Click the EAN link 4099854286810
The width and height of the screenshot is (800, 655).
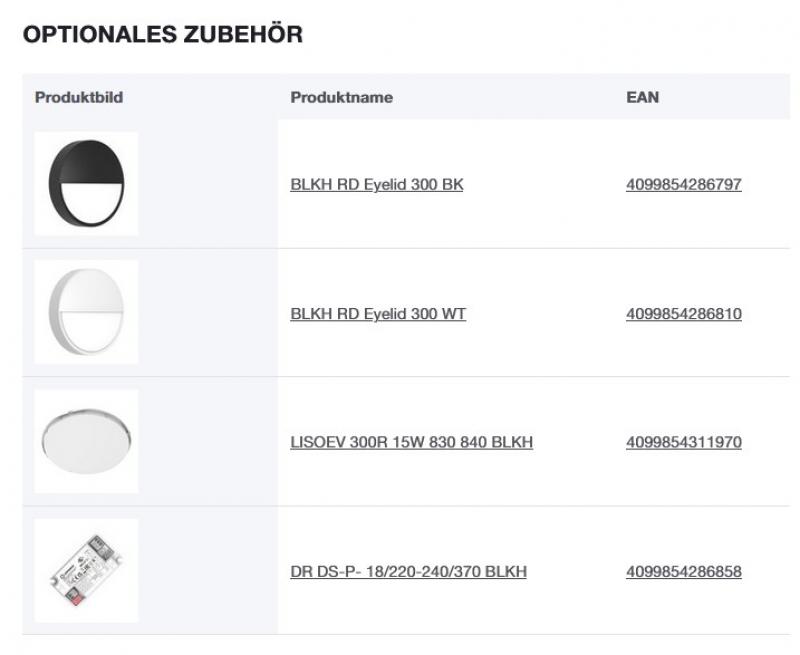[683, 312]
